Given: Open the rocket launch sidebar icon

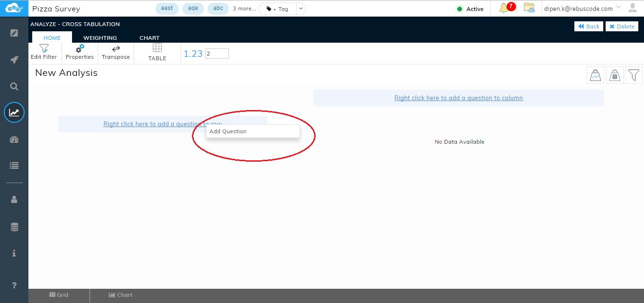Looking at the screenshot, I should [x=14, y=60].
